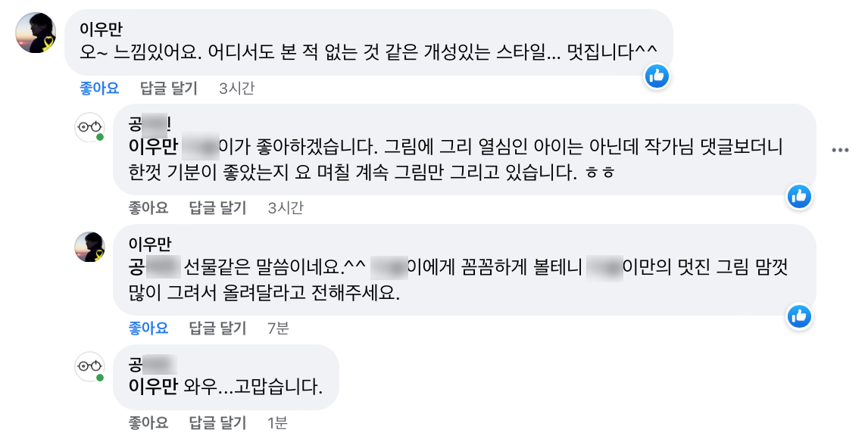Like the bottom reply with 좋아요
Screen dimensions: 868x439
tap(148, 422)
